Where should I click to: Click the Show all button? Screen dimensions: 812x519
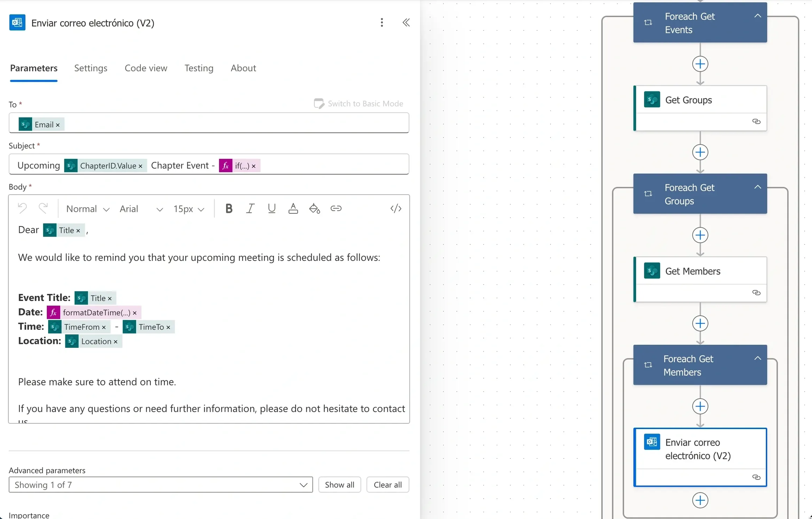pos(339,485)
